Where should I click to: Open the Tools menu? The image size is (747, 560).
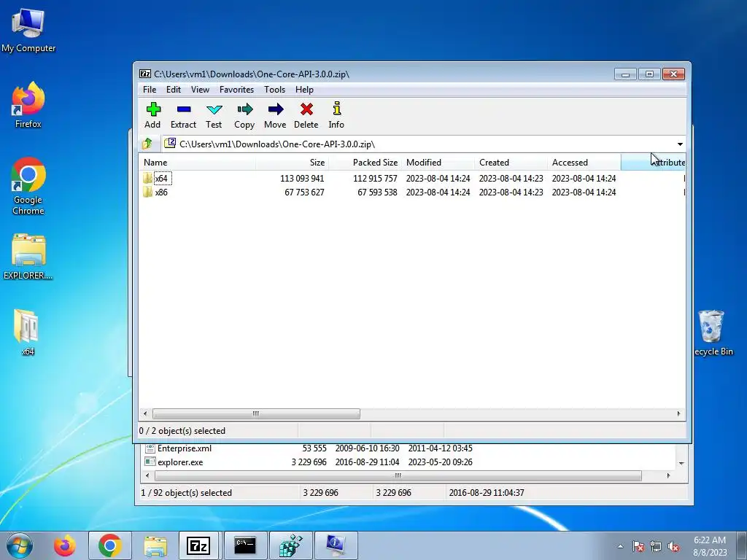274,90
